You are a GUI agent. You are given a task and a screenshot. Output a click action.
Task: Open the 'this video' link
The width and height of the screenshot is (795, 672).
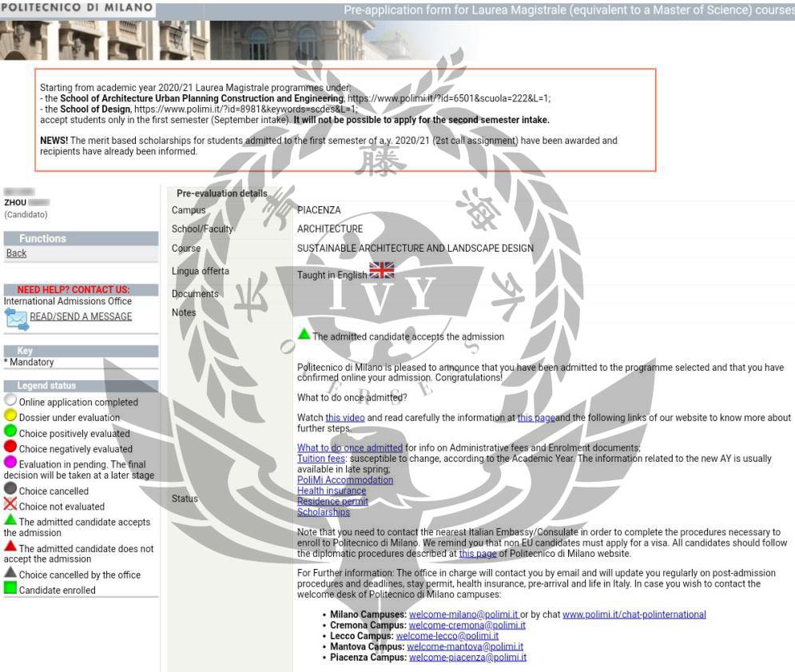[x=345, y=417]
